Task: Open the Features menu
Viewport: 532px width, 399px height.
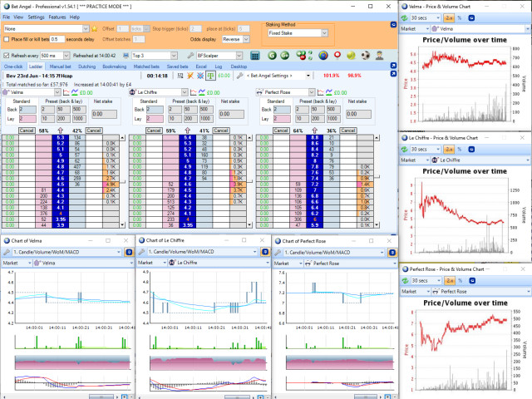Action: 57,17
